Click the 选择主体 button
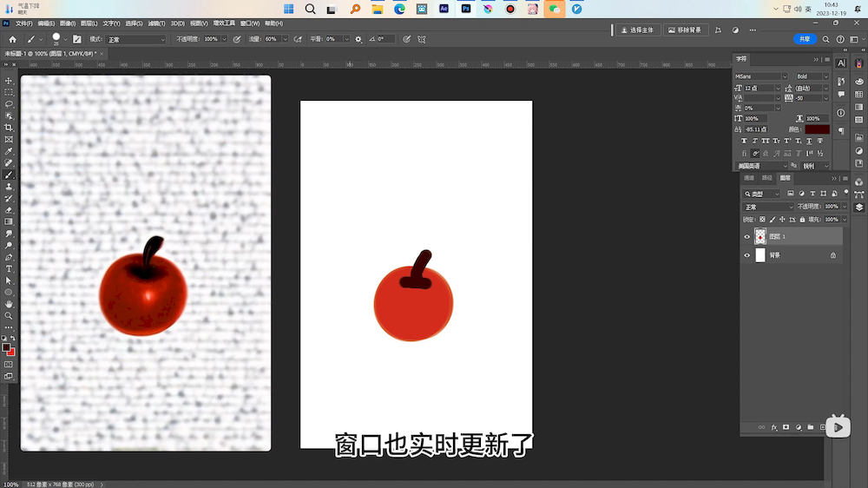Image resolution: width=868 pixels, height=488 pixels. point(637,30)
